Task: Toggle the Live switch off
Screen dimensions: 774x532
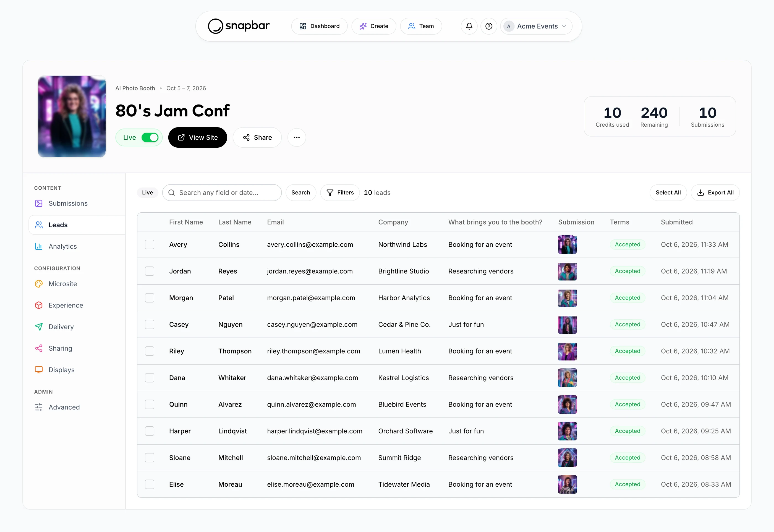Action: [150, 137]
